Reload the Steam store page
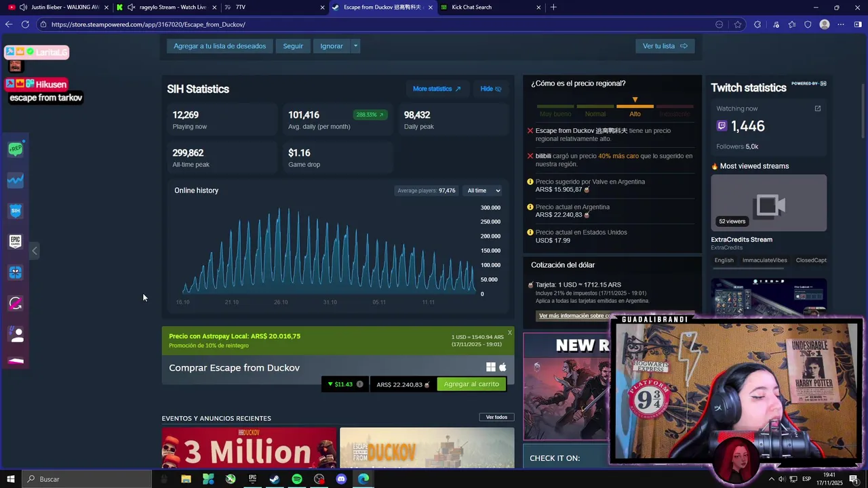 [25, 24]
